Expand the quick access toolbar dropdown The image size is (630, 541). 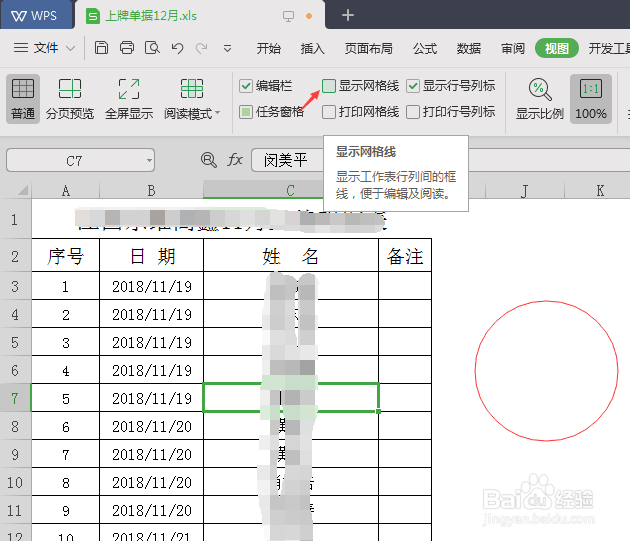(x=227, y=49)
